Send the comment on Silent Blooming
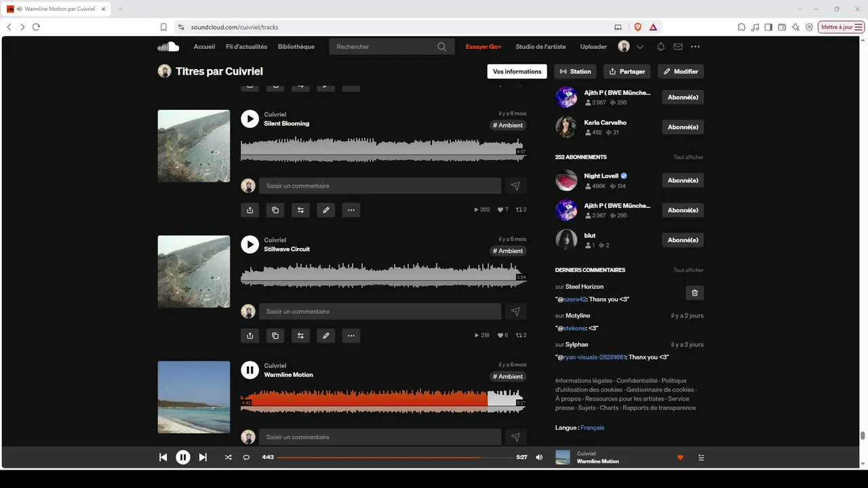Image resolution: width=868 pixels, height=488 pixels. (x=515, y=186)
